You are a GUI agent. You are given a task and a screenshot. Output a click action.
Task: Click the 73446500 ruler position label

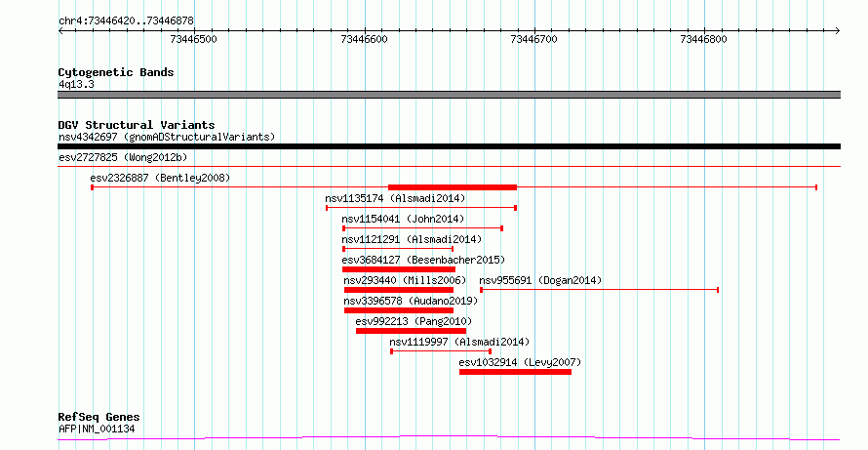(x=194, y=39)
